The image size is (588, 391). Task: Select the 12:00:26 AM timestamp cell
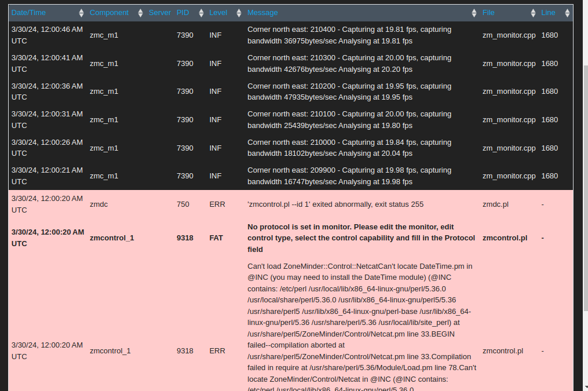[x=48, y=148]
